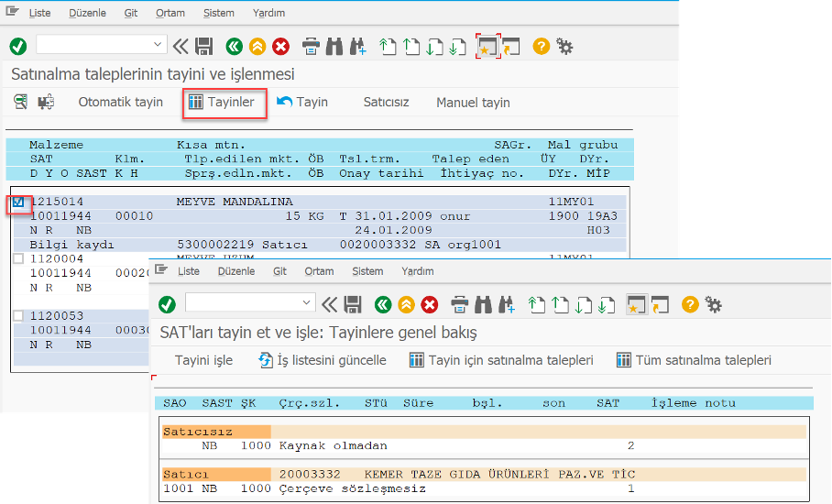Click the Manuel tayin button
Viewport: 832px width, 504px height.
pyautogui.click(x=473, y=103)
